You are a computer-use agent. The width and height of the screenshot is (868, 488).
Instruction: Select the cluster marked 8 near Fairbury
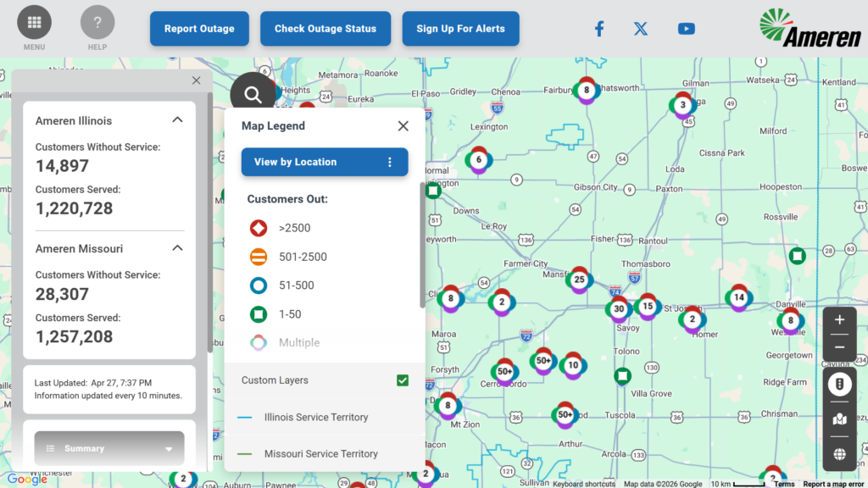pyautogui.click(x=587, y=90)
